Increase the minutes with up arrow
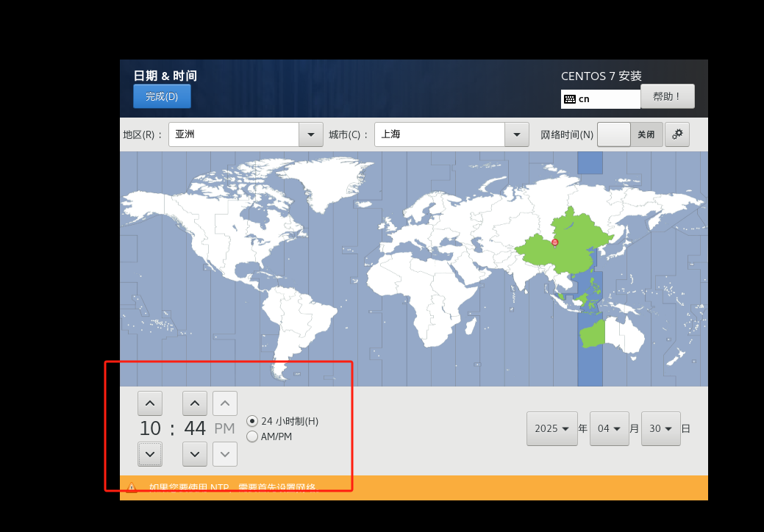 [x=195, y=403]
